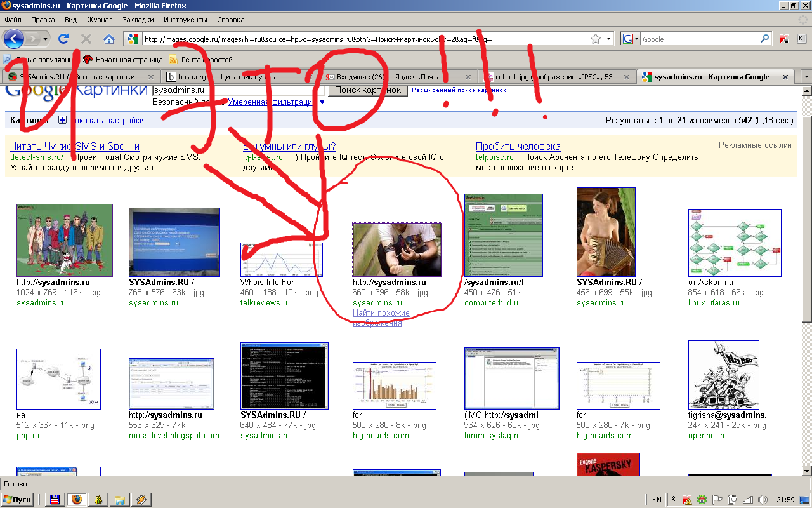Expand the hidden system tray icons
Viewport: 812px width, 508px height.
click(x=673, y=500)
